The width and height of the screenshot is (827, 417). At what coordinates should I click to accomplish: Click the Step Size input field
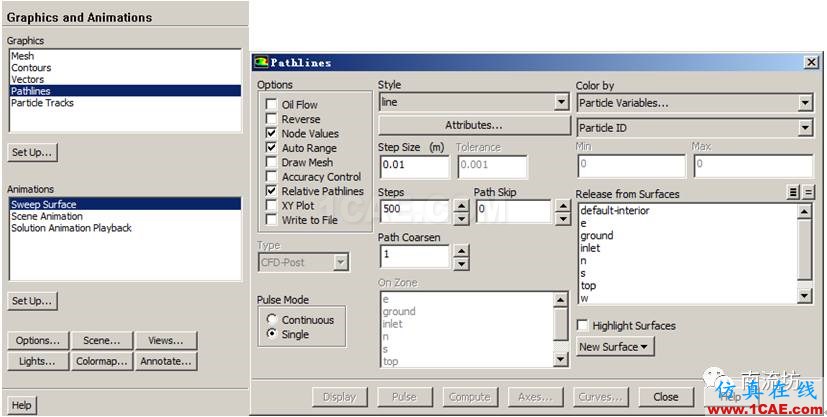[x=414, y=166]
